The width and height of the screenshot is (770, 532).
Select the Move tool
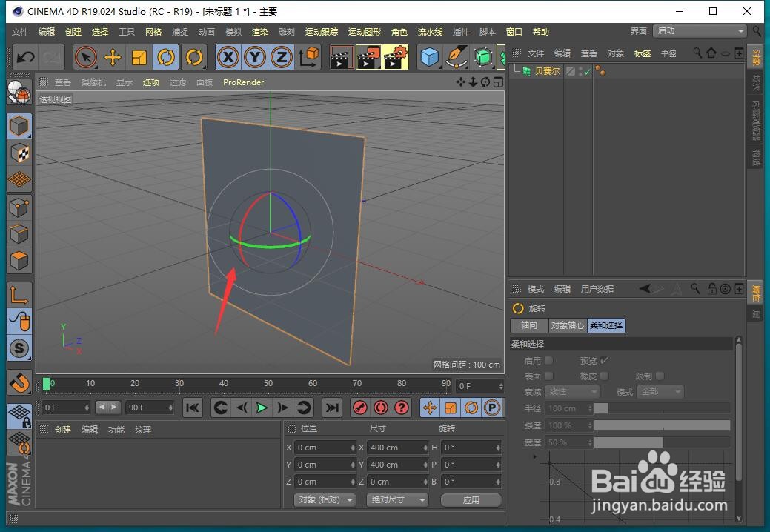[x=113, y=57]
